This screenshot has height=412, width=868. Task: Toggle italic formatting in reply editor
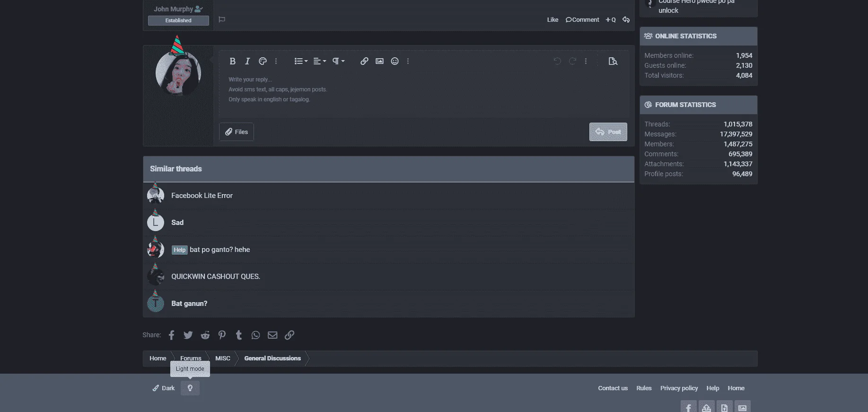pyautogui.click(x=247, y=61)
